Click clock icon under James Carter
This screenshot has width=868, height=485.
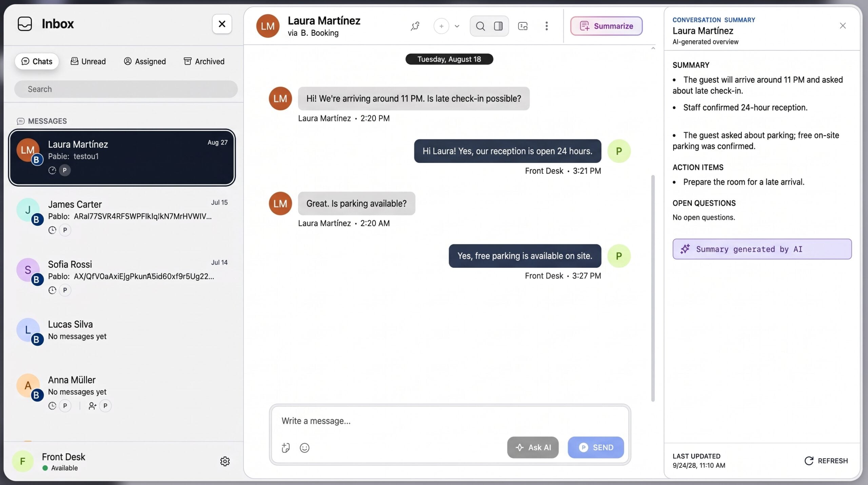[x=52, y=230]
